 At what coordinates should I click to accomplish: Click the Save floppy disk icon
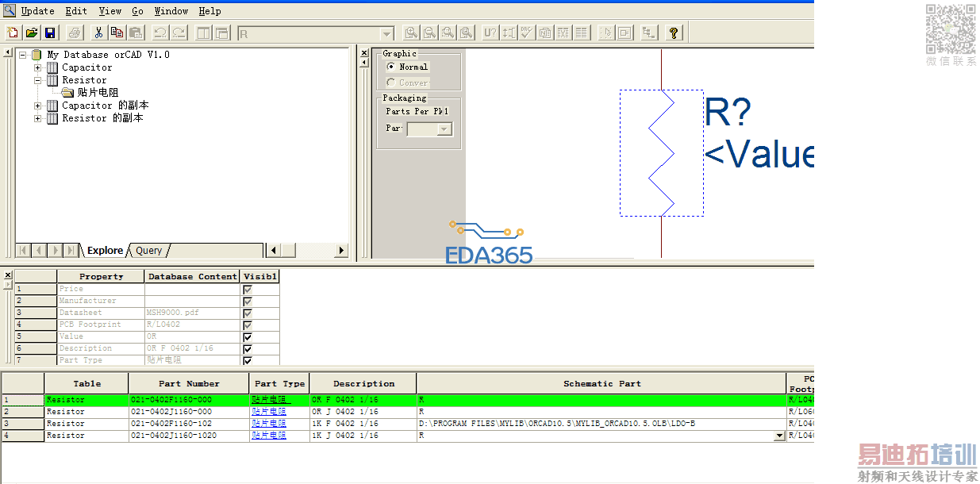50,33
